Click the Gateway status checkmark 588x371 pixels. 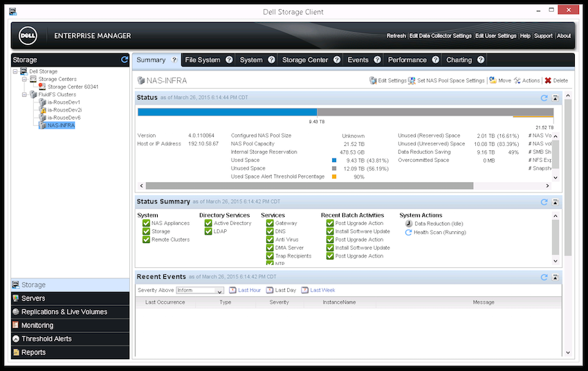pyautogui.click(x=270, y=223)
